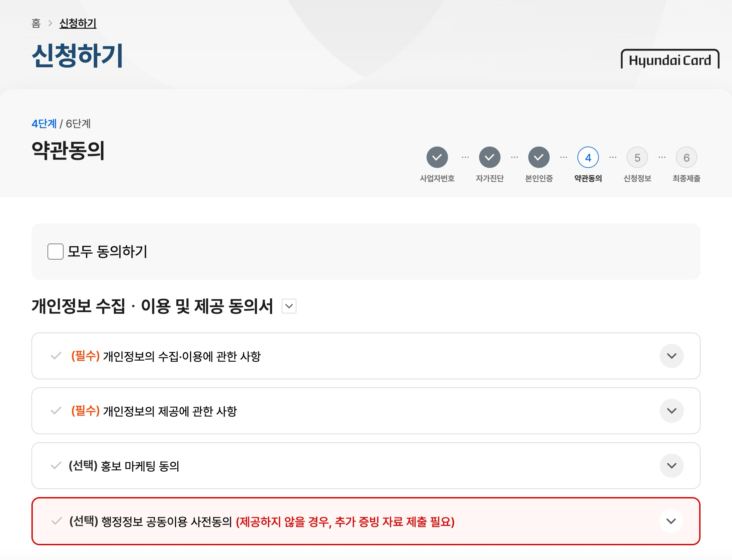
Task: Click the step 5 신청정보 circle
Action: [637, 157]
